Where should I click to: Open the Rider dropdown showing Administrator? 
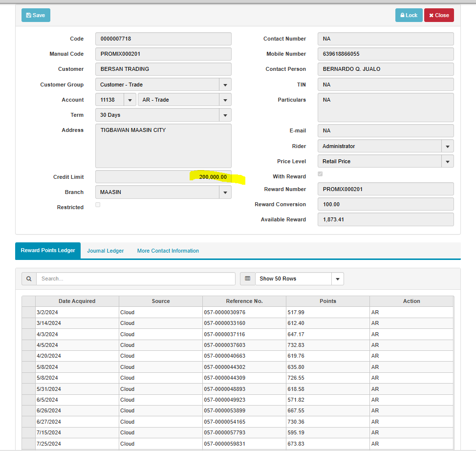tap(447, 146)
